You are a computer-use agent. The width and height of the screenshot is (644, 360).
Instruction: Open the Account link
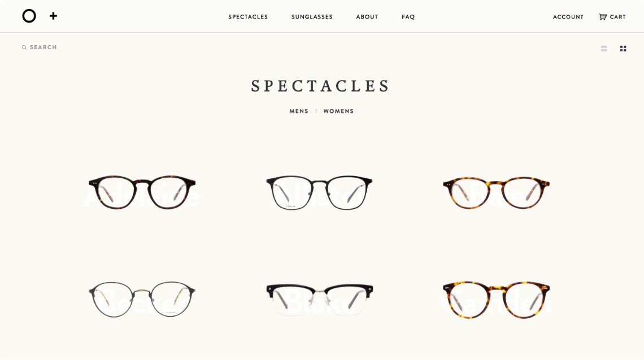pyautogui.click(x=568, y=17)
